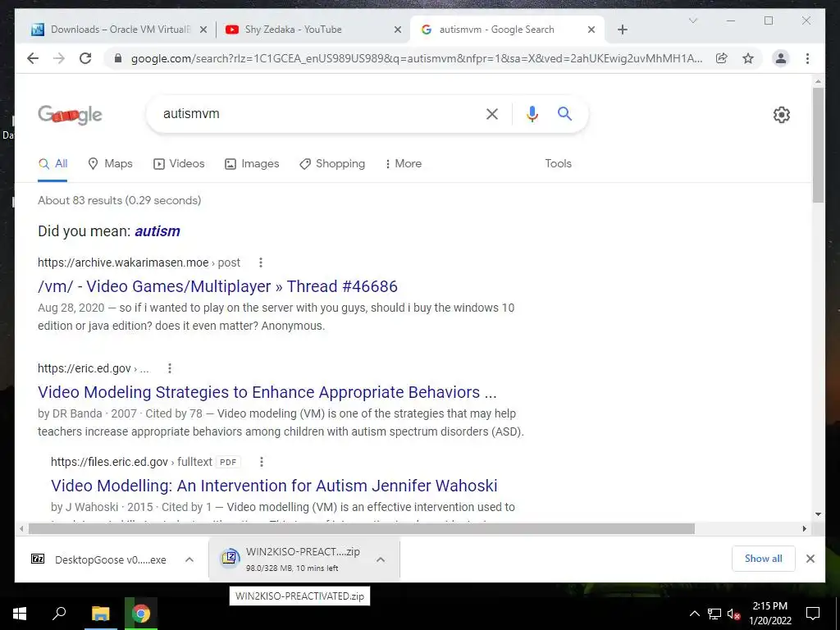
Task: Open options for the eric.ed.gov result
Action: [x=169, y=368]
